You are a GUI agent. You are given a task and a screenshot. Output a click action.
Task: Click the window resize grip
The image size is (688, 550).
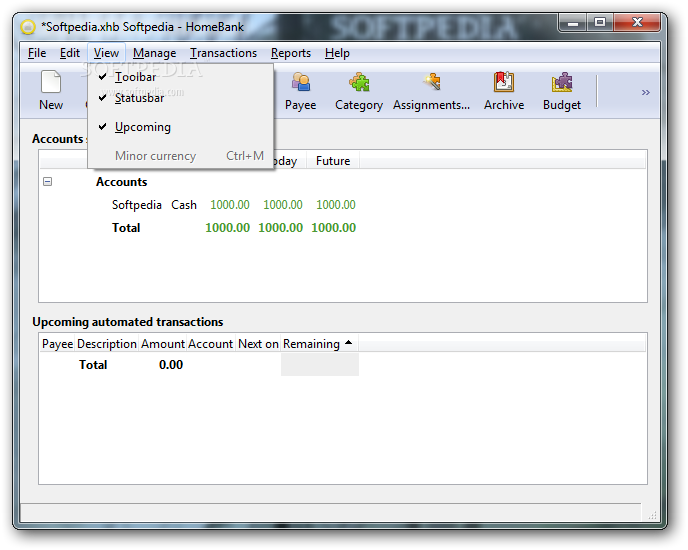tap(652, 514)
